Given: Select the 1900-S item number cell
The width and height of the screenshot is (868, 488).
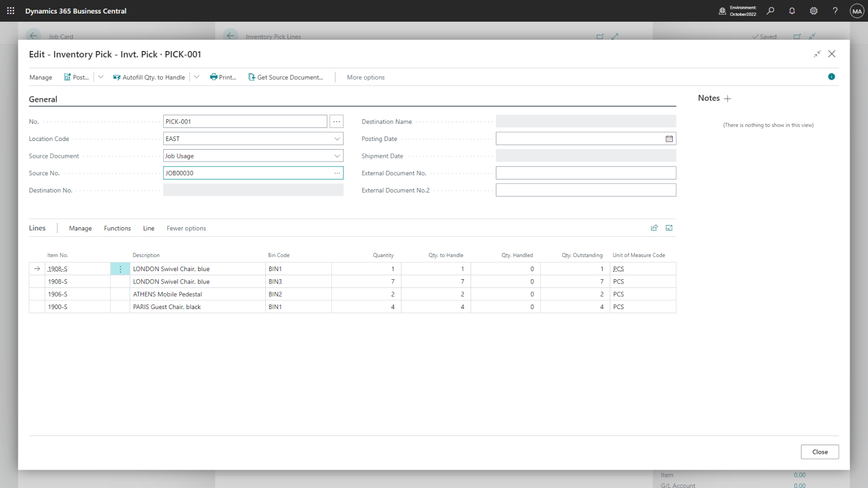Looking at the screenshot, I should coord(78,307).
